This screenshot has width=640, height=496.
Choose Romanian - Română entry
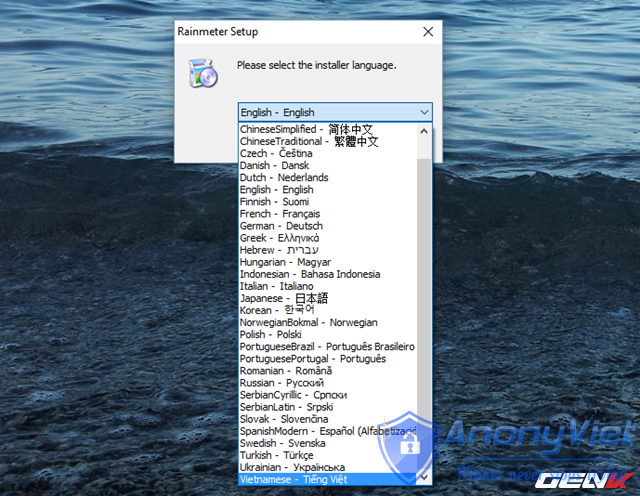(x=328, y=371)
